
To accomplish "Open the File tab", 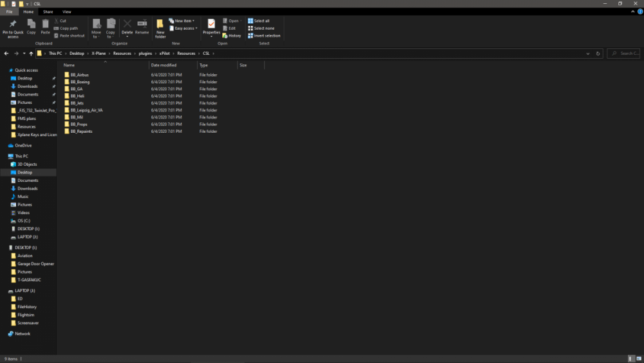I will (9, 12).
